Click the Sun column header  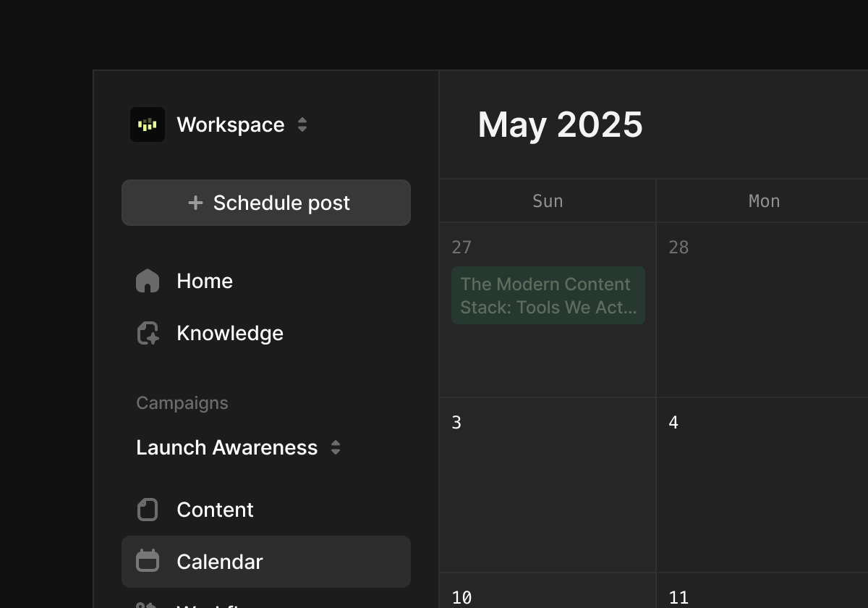pyautogui.click(x=548, y=201)
